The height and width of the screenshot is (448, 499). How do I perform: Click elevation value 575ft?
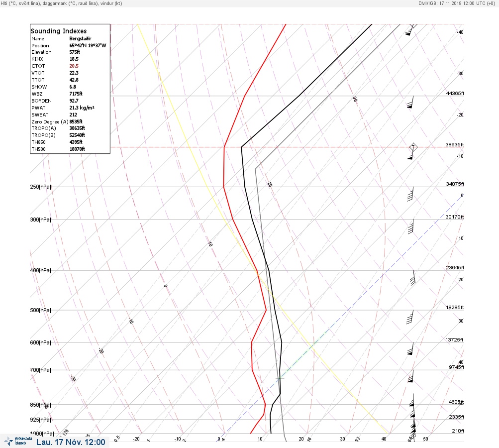(x=75, y=52)
